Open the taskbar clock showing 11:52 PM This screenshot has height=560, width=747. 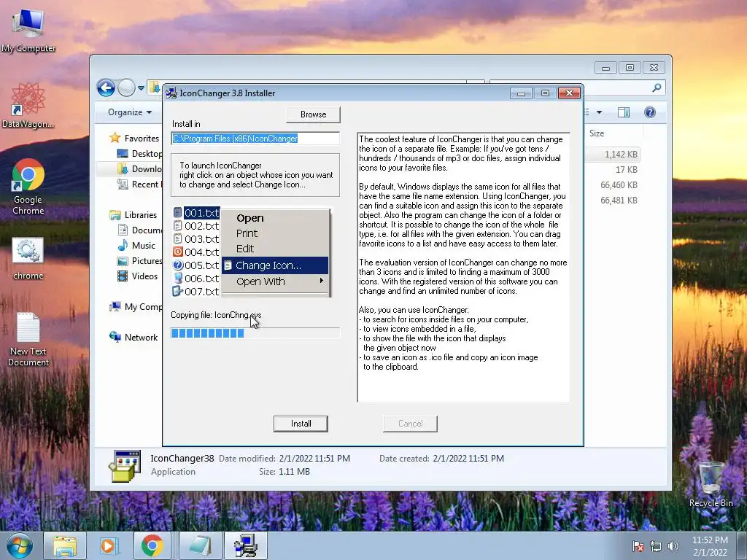pyautogui.click(x=710, y=546)
